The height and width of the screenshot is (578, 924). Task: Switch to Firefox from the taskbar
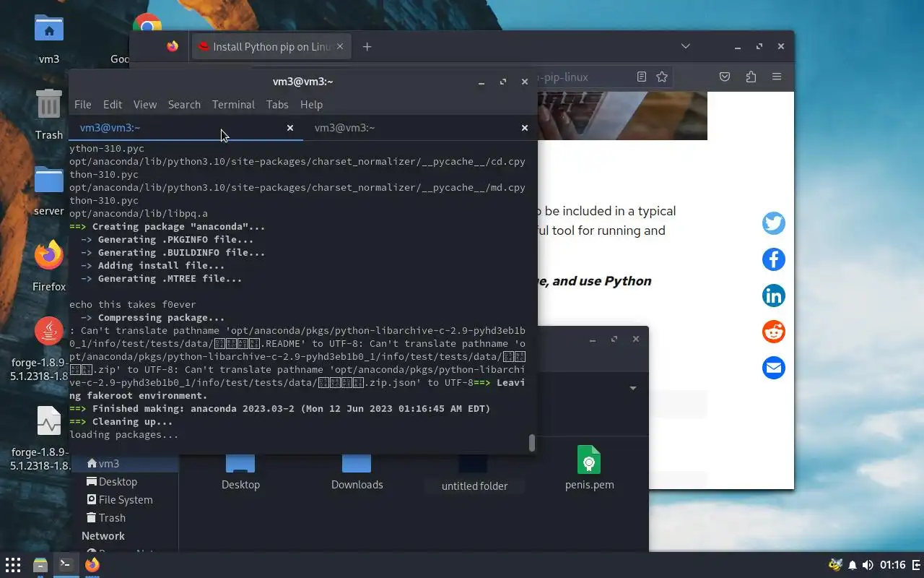tap(92, 565)
